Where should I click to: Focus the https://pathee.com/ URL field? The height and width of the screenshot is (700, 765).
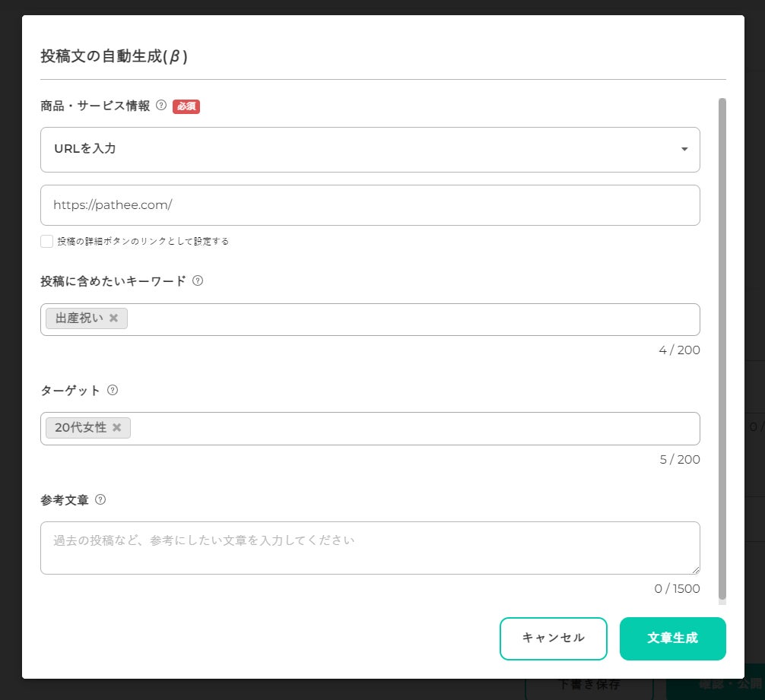(370, 205)
